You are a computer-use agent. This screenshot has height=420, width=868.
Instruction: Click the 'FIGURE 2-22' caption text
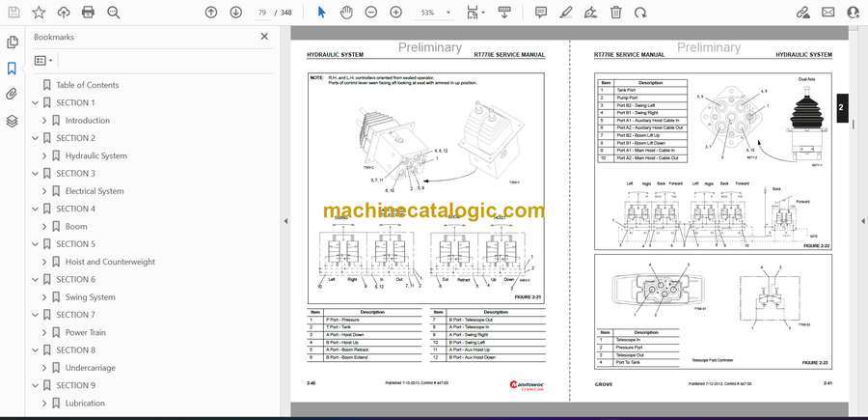point(817,245)
